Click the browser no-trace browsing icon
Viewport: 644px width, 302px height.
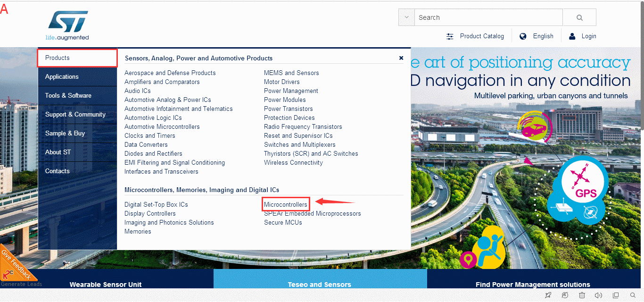[565, 295]
